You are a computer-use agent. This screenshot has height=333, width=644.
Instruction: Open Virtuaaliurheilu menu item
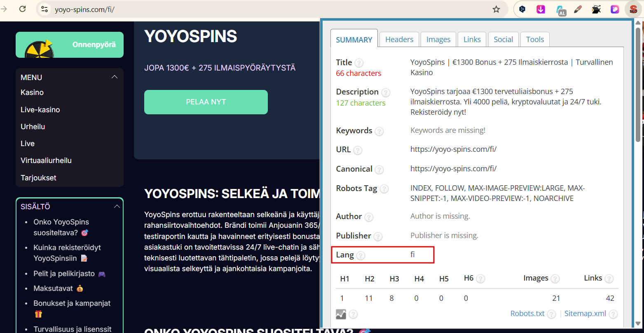click(x=46, y=161)
